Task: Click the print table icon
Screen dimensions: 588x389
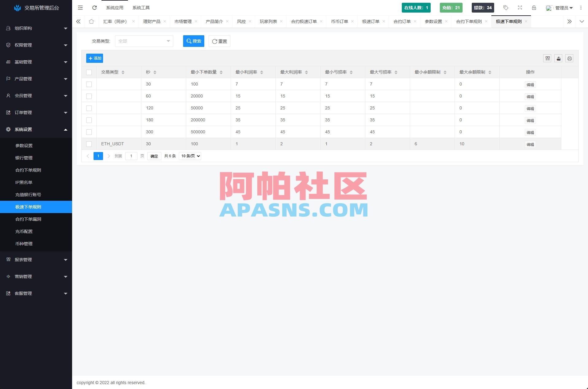Action: pos(570,58)
